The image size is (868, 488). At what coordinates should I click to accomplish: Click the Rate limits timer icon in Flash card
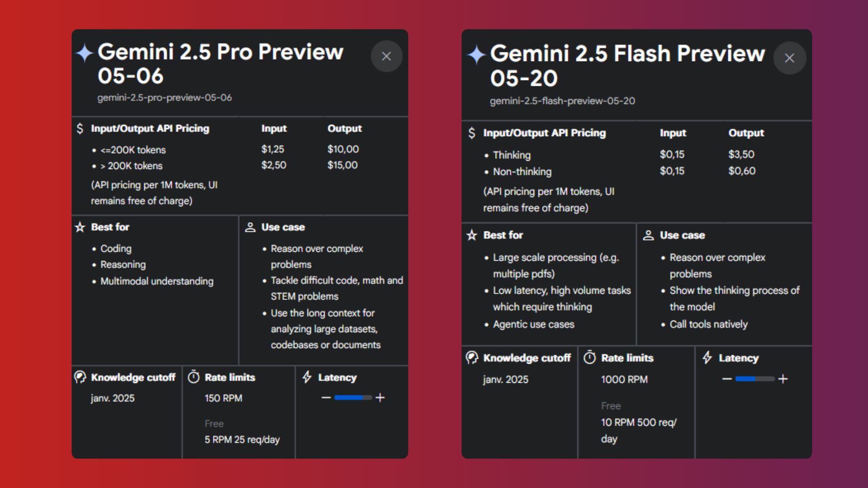click(x=590, y=357)
